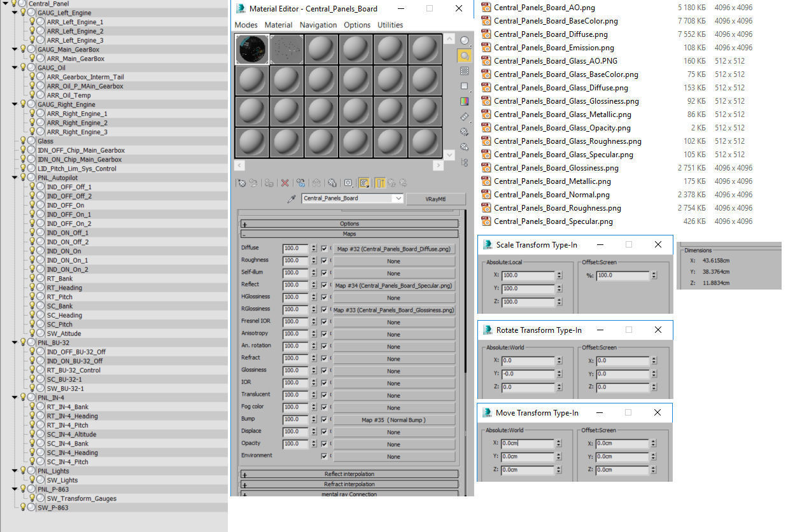
Task: Uncheck the Reflect map checkbox
Action: (x=324, y=285)
